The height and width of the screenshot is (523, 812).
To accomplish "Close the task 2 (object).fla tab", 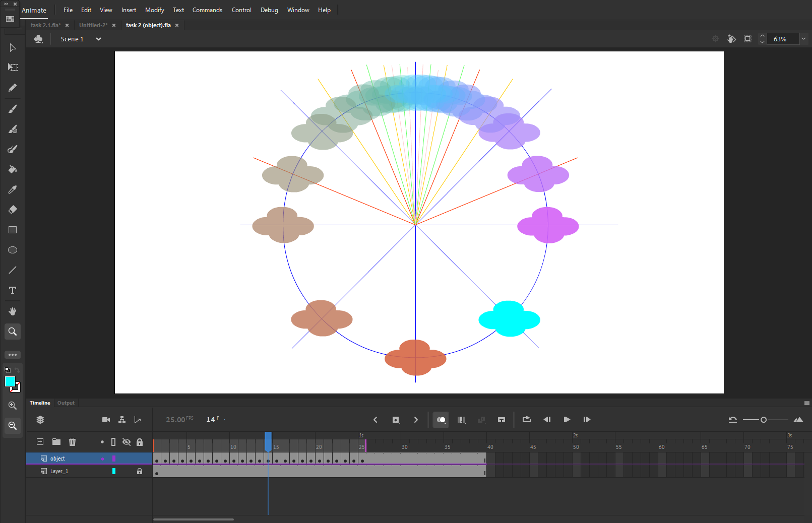I will pyautogui.click(x=177, y=25).
